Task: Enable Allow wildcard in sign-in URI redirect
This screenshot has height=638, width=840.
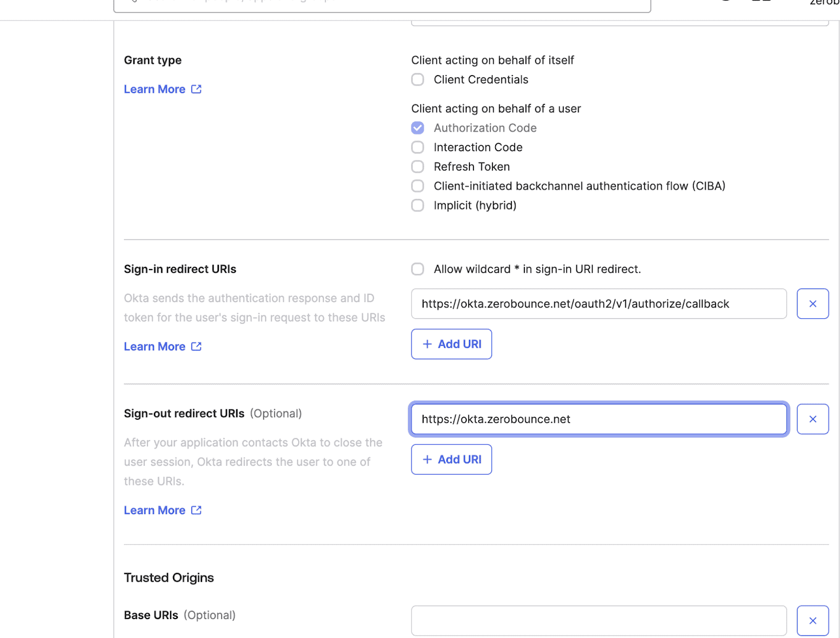Action: (417, 269)
